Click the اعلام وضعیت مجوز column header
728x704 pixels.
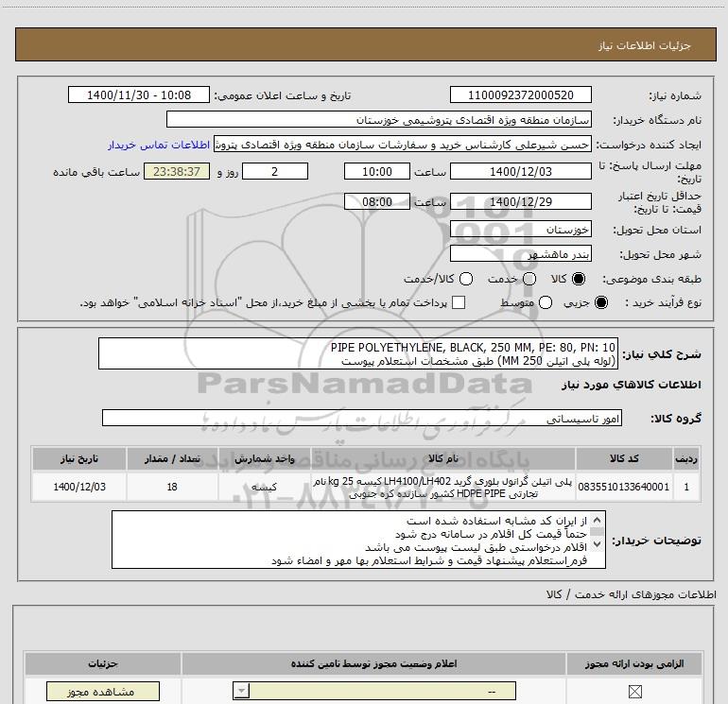pyautogui.click(x=373, y=663)
